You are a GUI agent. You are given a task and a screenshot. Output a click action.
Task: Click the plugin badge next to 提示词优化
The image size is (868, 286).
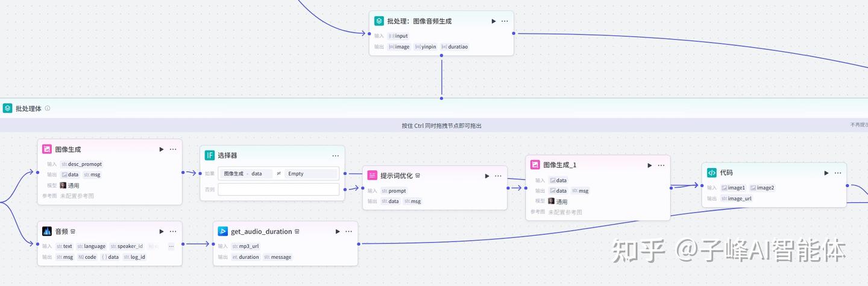tap(418, 176)
